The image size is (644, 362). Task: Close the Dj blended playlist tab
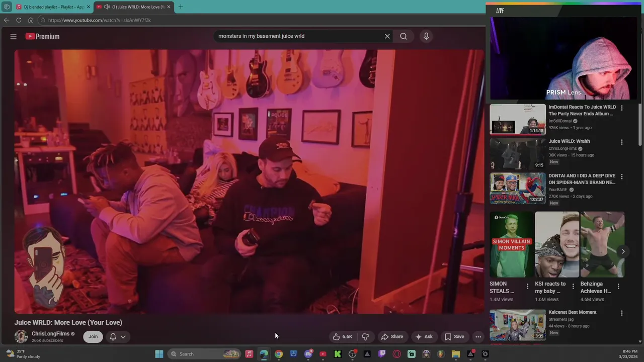89,7
